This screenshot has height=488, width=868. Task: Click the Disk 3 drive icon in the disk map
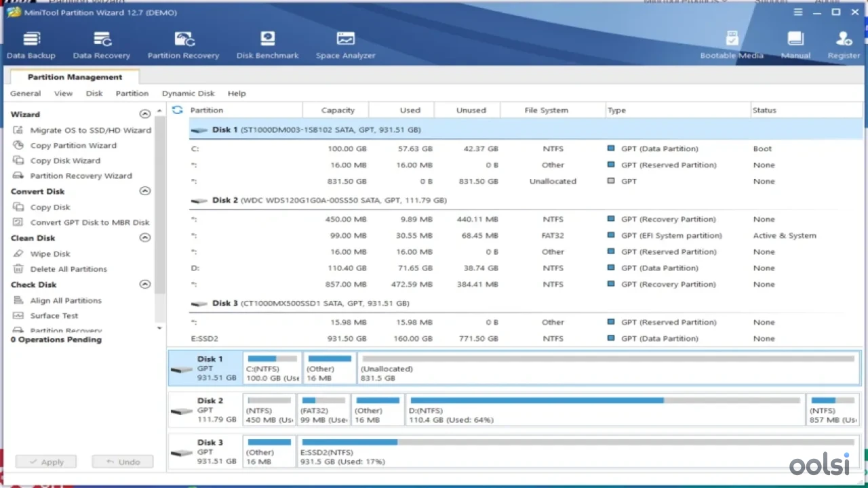pyautogui.click(x=182, y=453)
